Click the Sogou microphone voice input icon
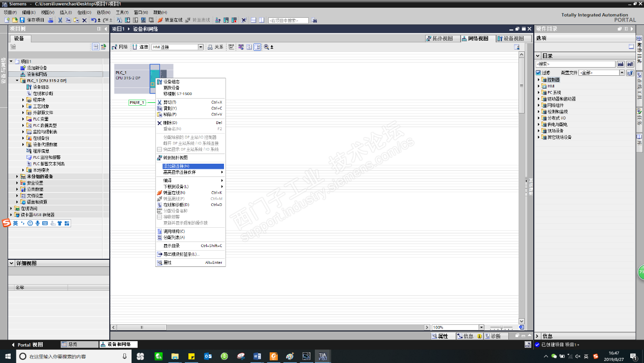Viewport: 644px width, 363px height. point(38,223)
